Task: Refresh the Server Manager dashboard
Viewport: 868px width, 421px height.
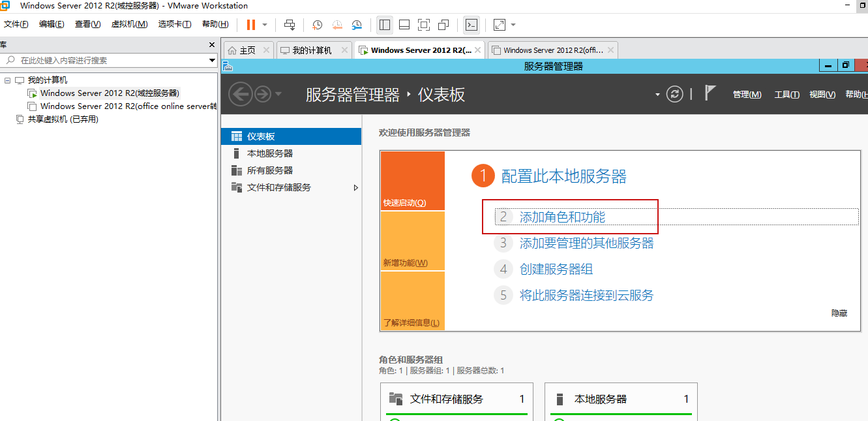Action: pyautogui.click(x=674, y=94)
